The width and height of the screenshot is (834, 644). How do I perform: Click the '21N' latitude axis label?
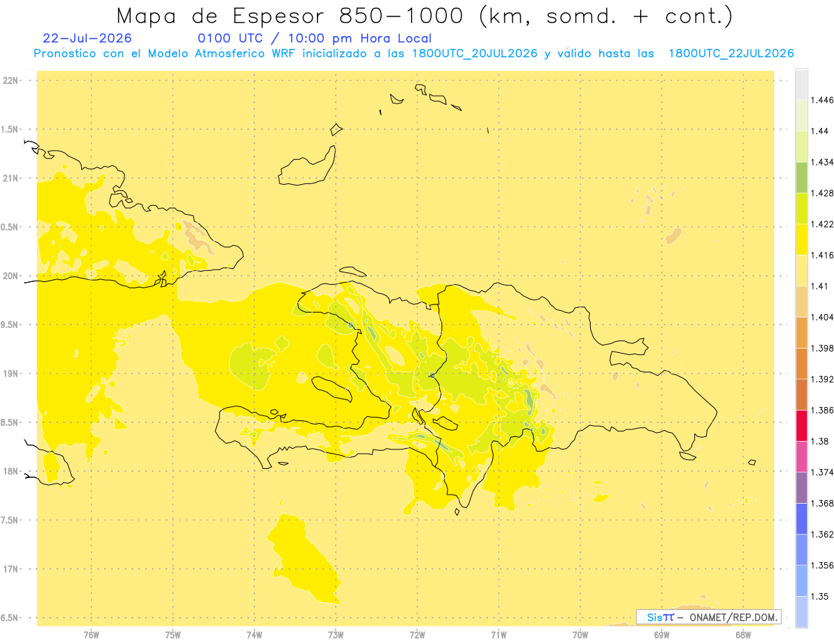10,178
